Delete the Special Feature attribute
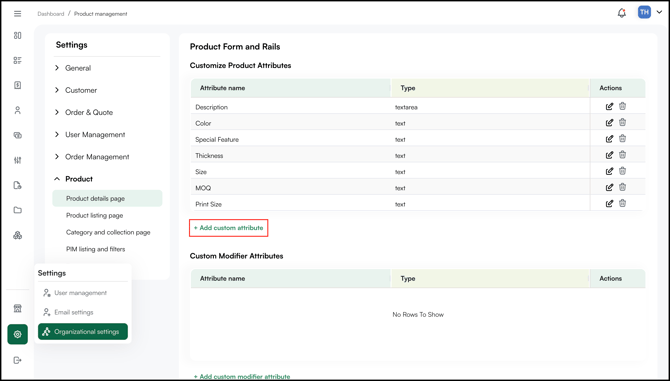 [623, 138]
